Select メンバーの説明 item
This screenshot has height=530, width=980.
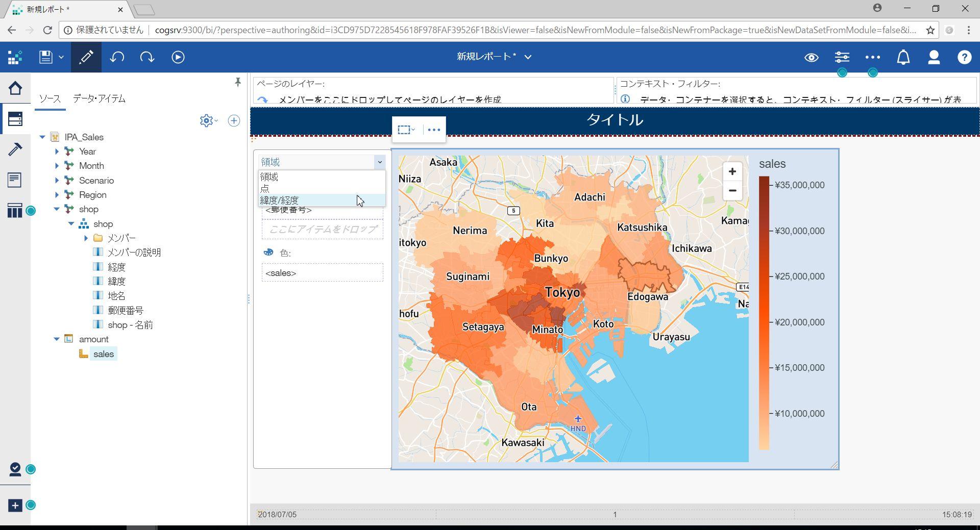pos(134,253)
